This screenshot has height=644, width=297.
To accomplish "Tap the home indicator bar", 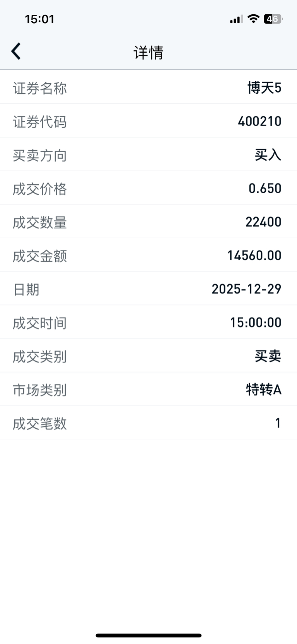I will click(148, 635).
